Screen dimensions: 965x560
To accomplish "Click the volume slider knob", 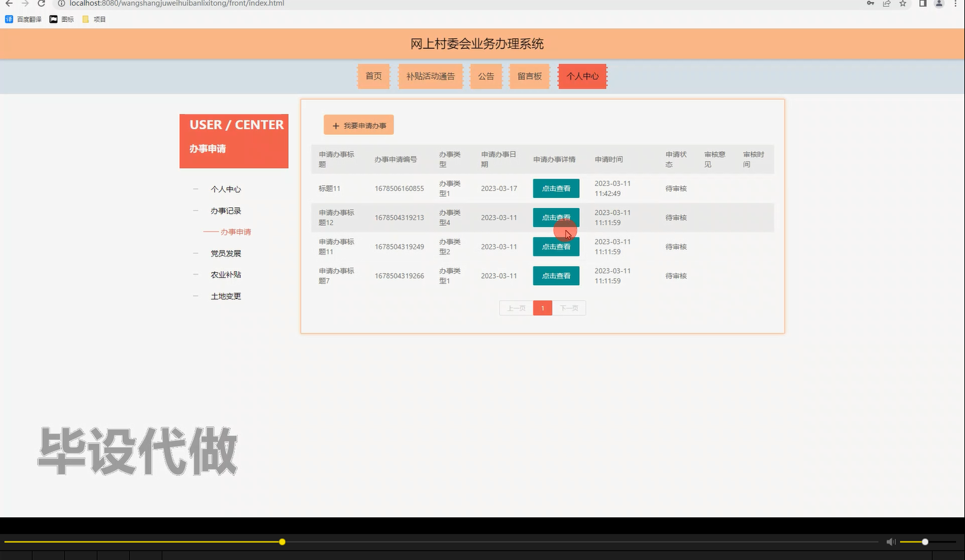I will (925, 542).
